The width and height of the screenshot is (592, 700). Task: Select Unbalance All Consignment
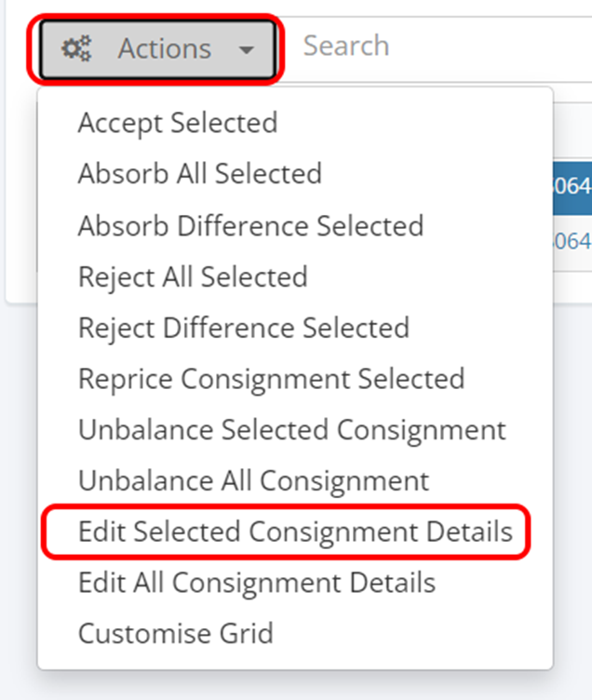click(x=253, y=481)
